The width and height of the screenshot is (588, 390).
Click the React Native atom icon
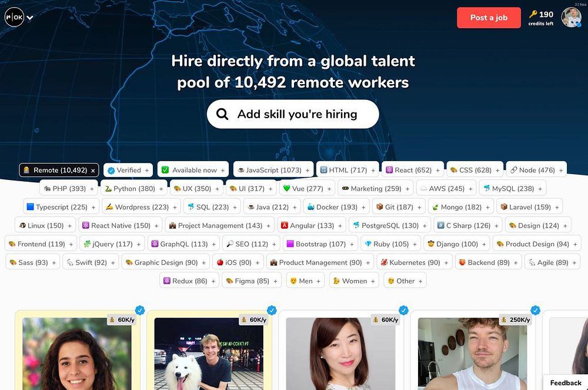(86, 225)
